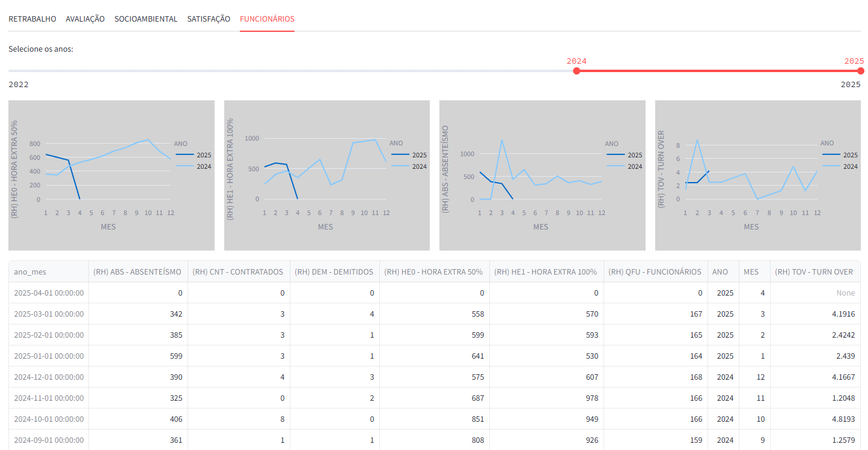Click the (RH) ABS - ABSENTEÍSMO column header
The width and height of the screenshot is (868, 450).
(x=137, y=272)
